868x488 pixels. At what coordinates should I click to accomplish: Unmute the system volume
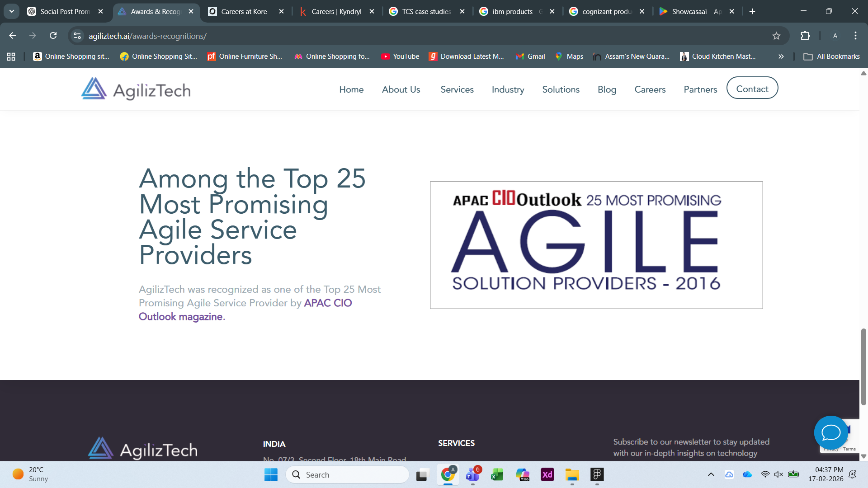point(778,474)
